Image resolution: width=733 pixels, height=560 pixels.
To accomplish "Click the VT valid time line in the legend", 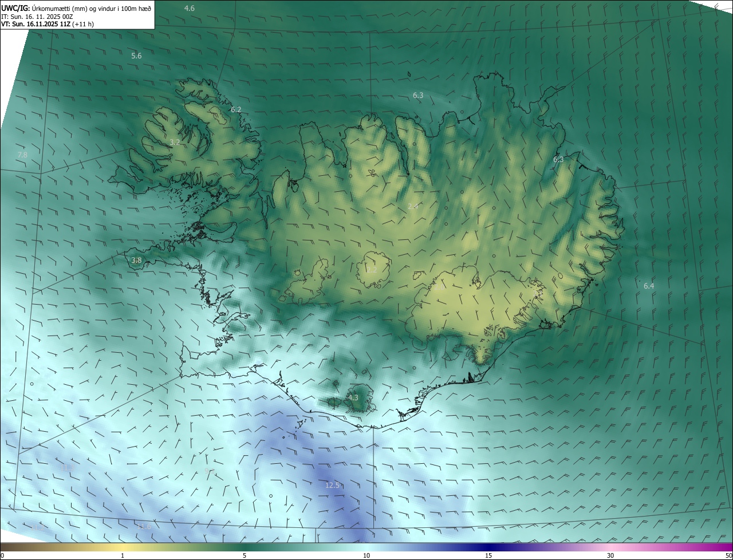I will coord(48,24).
